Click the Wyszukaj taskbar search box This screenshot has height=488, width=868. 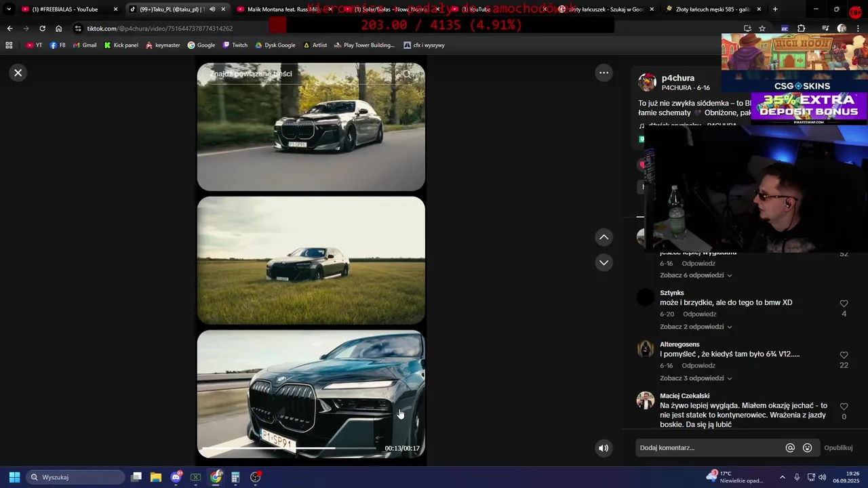click(x=76, y=477)
